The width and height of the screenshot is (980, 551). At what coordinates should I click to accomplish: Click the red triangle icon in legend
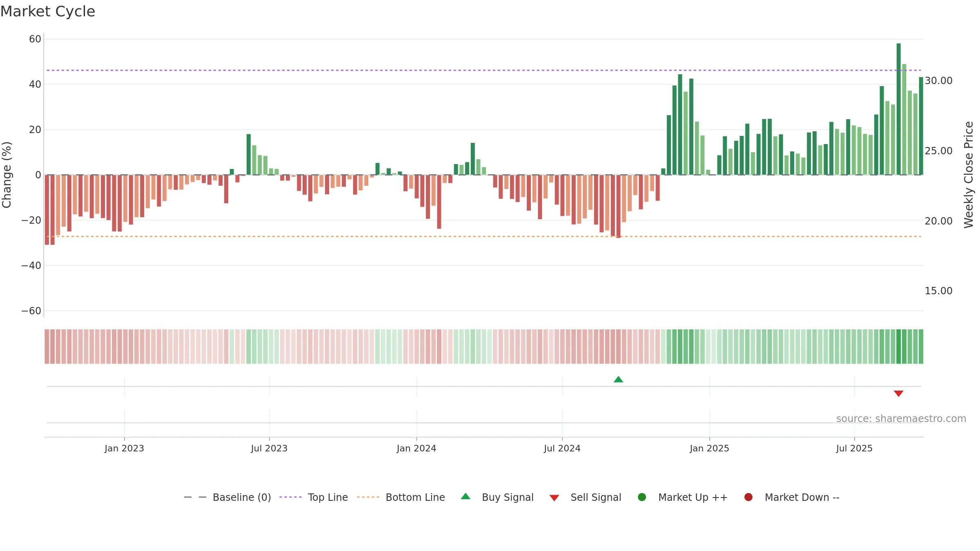coord(554,498)
